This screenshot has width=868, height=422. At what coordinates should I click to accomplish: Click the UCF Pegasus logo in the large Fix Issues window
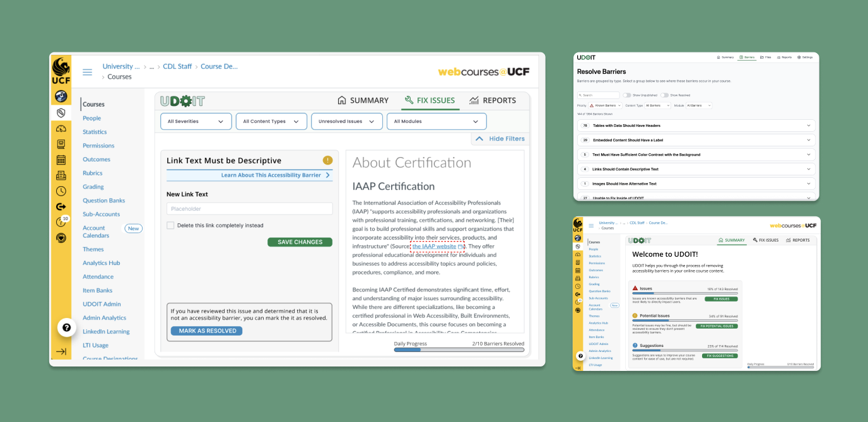(x=61, y=70)
